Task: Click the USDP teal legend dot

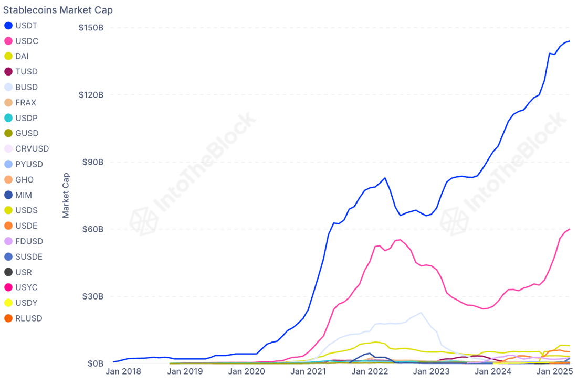Action: pyautogui.click(x=8, y=118)
